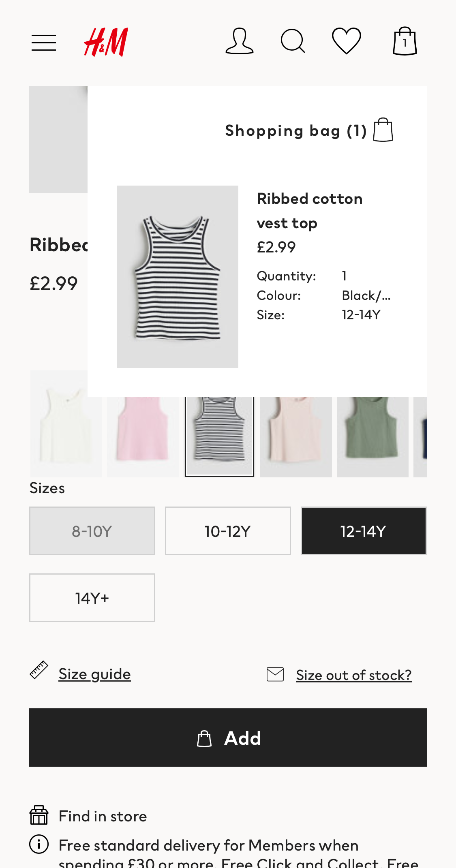The height and width of the screenshot is (868, 456).
Task: Choose the green vest colour swatch
Action: point(373,436)
